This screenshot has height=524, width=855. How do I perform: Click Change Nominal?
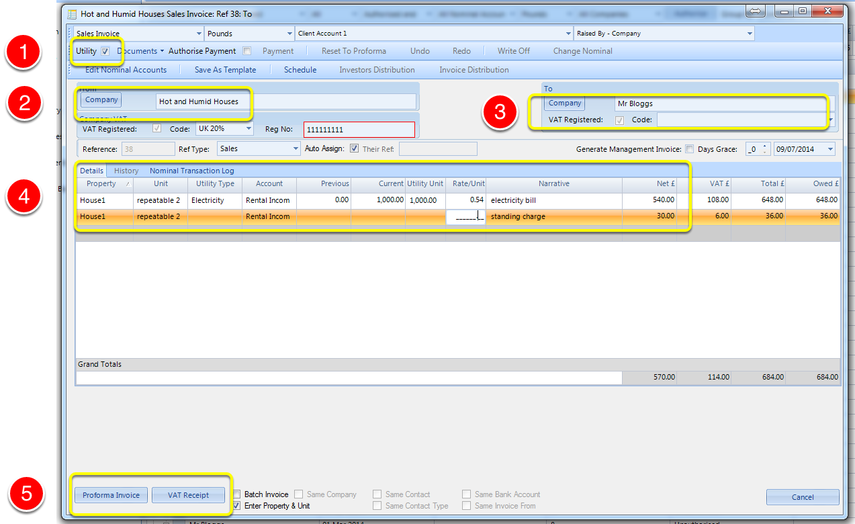pyautogui.click(x=582, y=51)
